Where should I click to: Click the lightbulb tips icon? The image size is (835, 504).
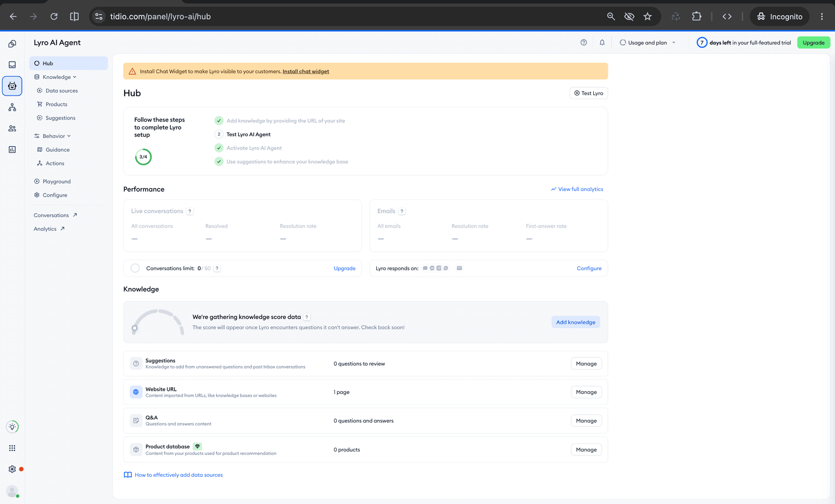12,427
